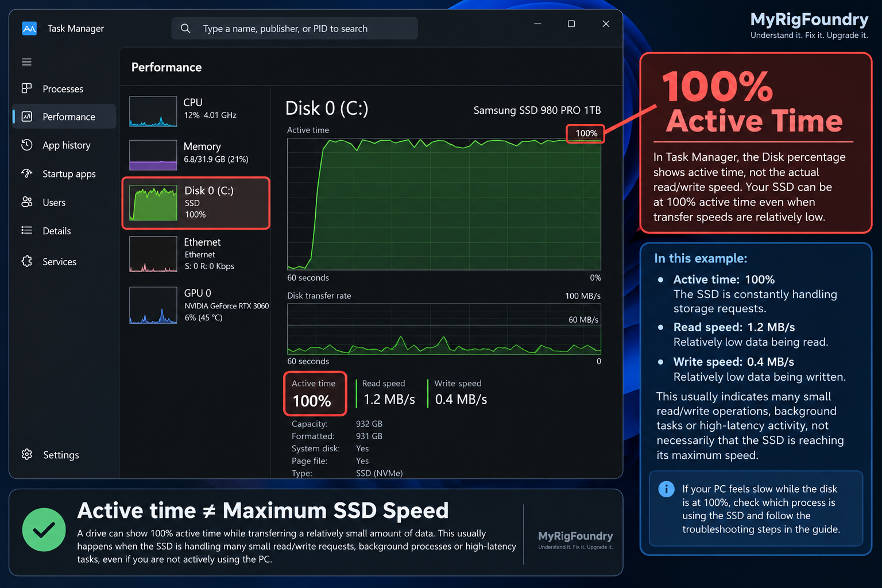Click the Disk 0 (C:) graph heading
This screenshot has height=588, width=882.
pyautogui.click(x=327, y=108)
